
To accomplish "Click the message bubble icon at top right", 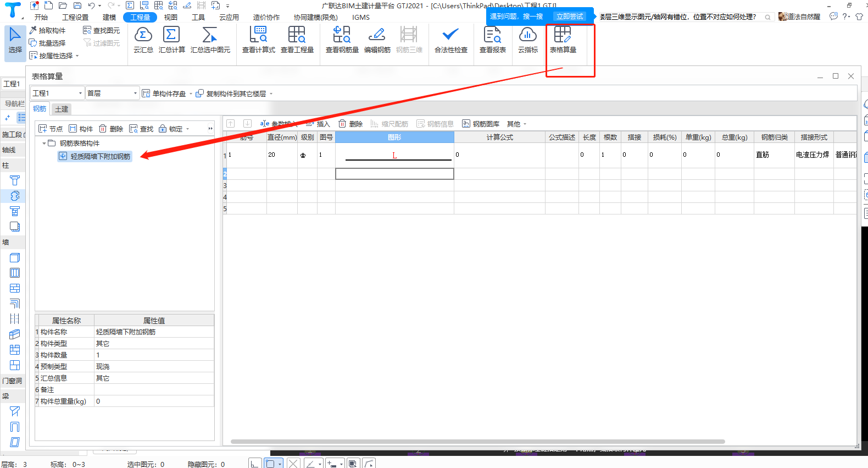I will click(x=833, y=16).
